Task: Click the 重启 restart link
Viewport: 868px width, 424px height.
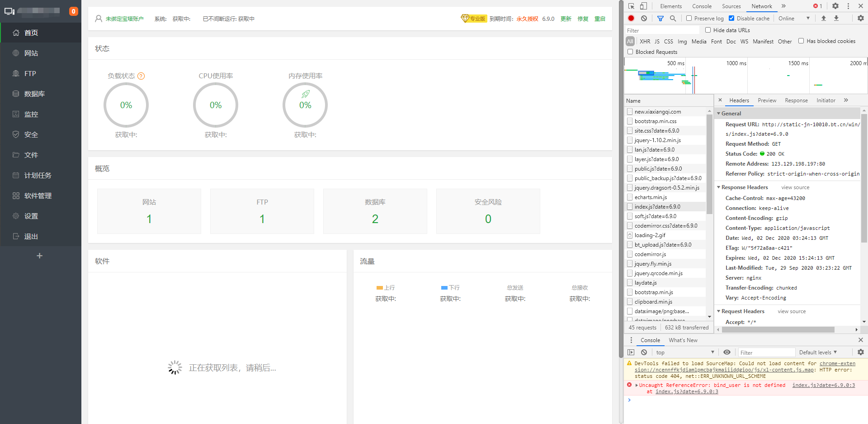Action: coord(600,19)
